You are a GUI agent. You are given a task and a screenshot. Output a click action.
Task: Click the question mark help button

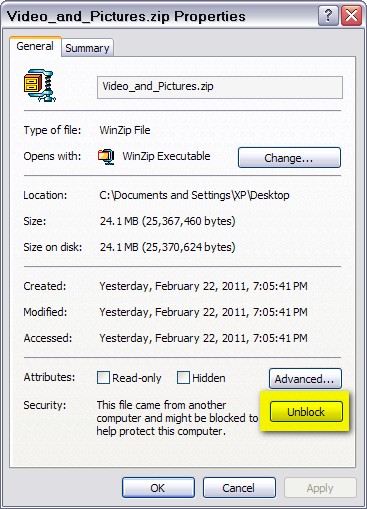[x=328, y=16]
